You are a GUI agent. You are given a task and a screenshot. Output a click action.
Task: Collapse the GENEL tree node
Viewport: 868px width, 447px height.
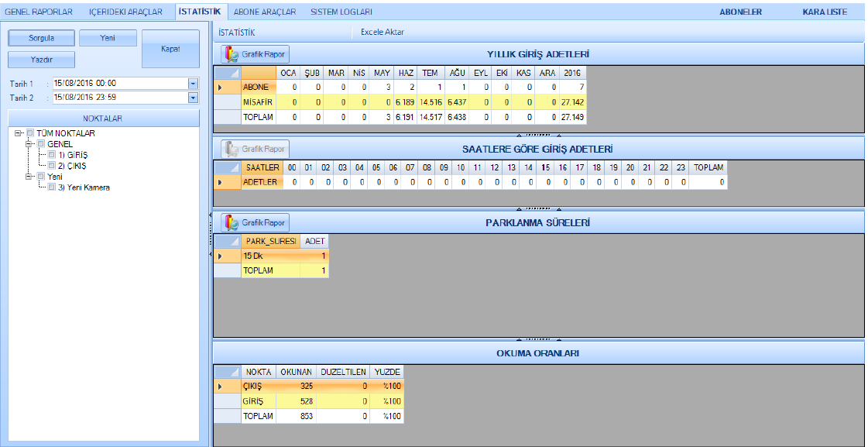click(29, 144)
